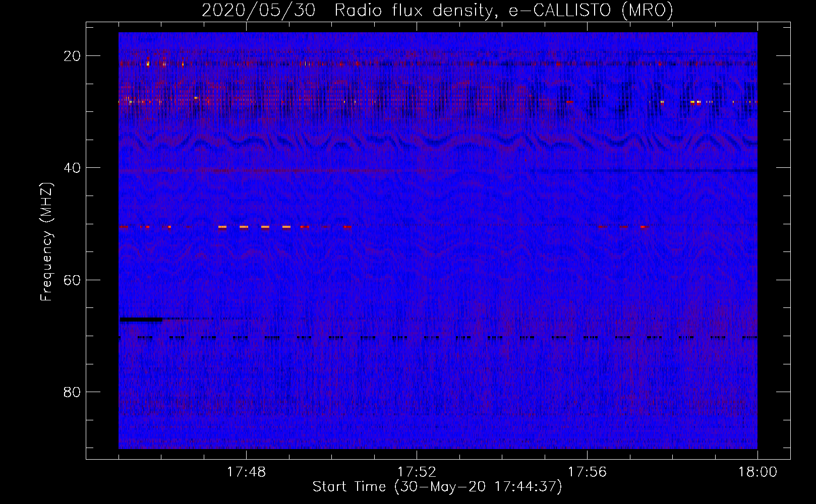
Task: Click the solid black bar near 67 MHz
Action: 141,319
